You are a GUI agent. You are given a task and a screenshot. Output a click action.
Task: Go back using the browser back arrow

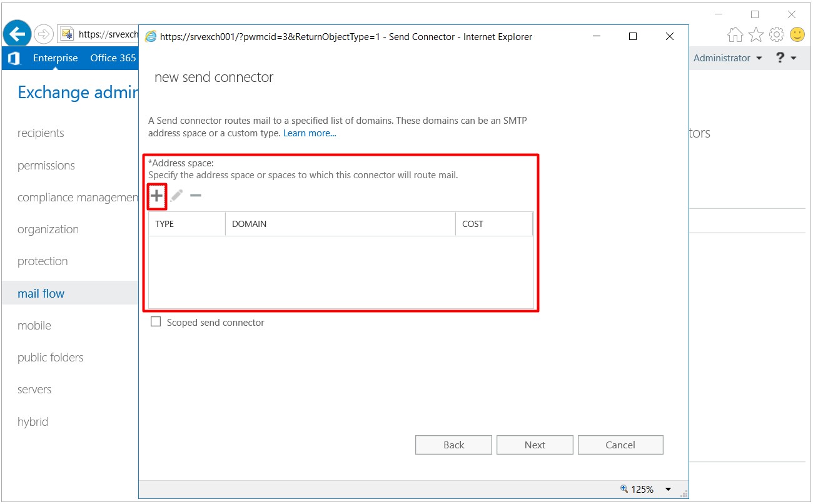coord(17,34)
